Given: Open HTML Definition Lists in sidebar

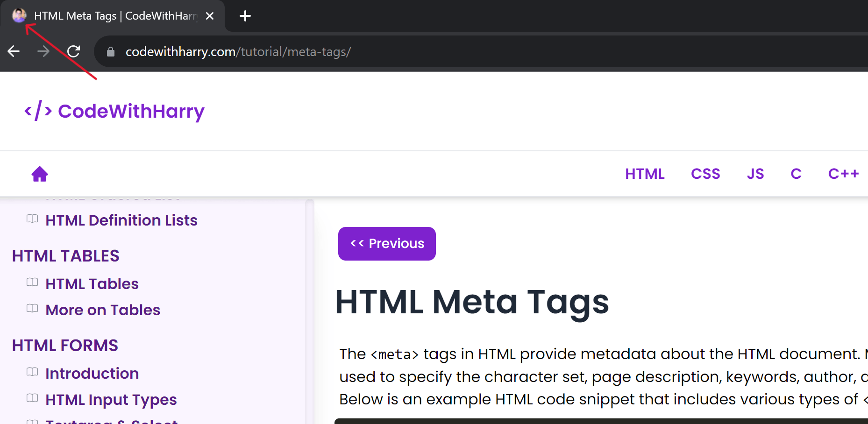Looking at the screenshot, I should [121, 220].
